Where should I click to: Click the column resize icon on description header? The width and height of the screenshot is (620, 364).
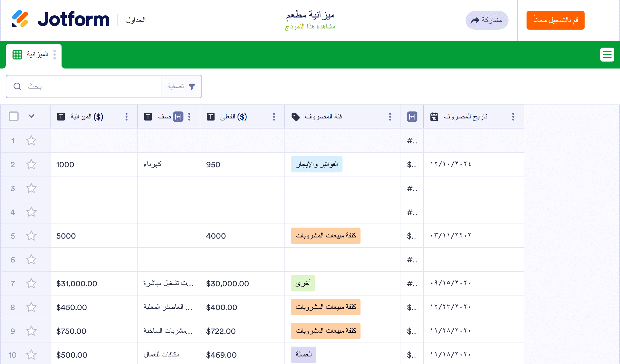click(x=178, y=117)
